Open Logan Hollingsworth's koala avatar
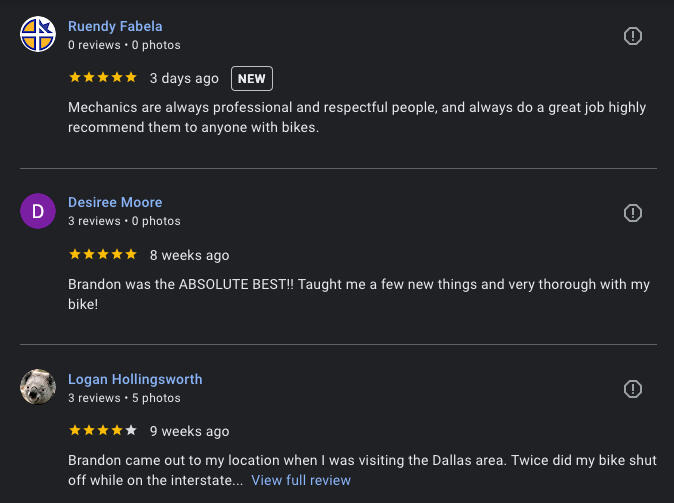Viewport: 674px width, 503px height. tap(38, 387)
